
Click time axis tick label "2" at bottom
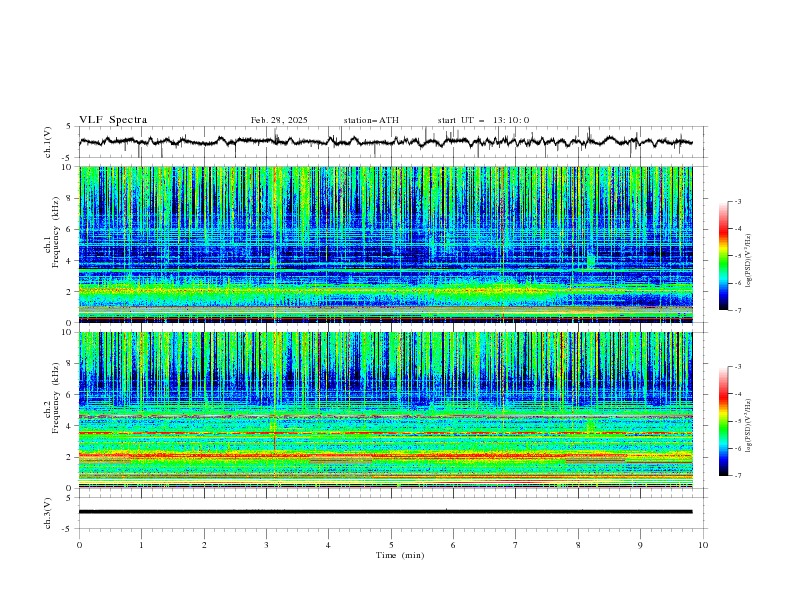pyautogui.click(x=204, y=545)
